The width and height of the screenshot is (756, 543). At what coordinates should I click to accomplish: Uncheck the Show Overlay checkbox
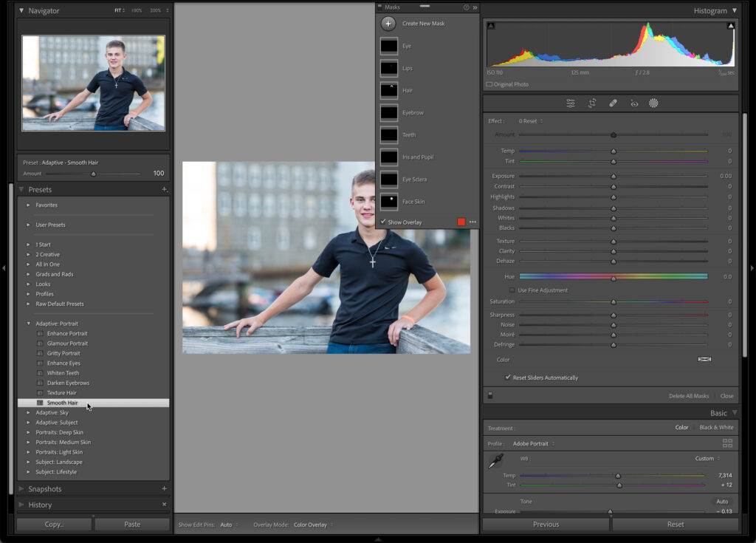coord(383,222)
